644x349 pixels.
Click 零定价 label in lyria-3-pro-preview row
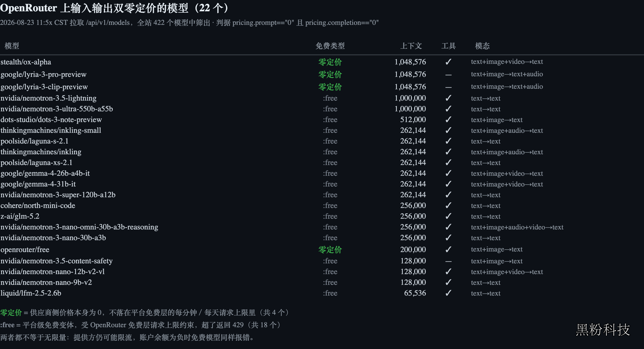pos(330,74)
